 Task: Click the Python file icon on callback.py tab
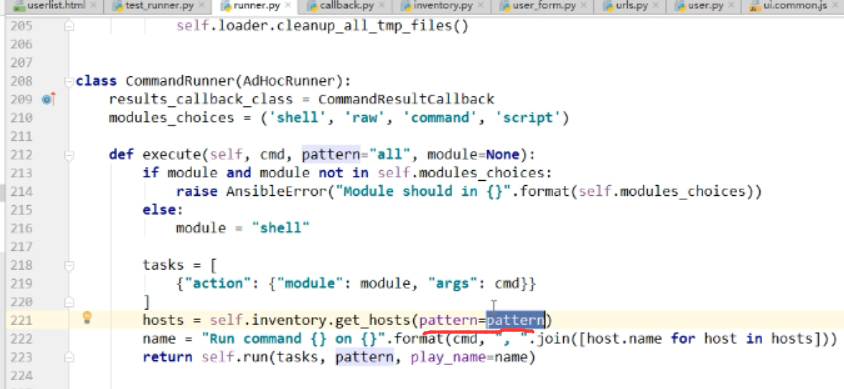tap(312, 6)
